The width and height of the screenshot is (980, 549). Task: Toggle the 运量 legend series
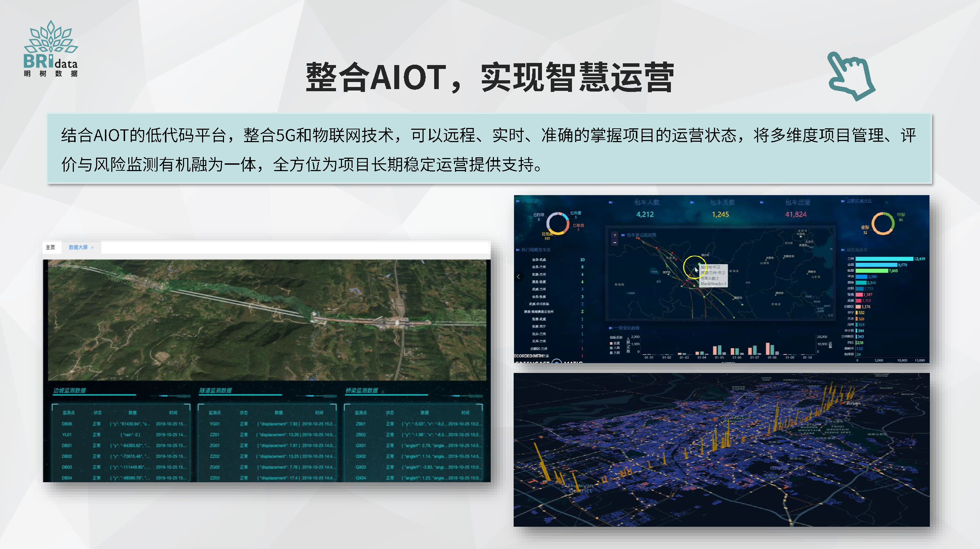pyautogui.click(x=615, y=343)
